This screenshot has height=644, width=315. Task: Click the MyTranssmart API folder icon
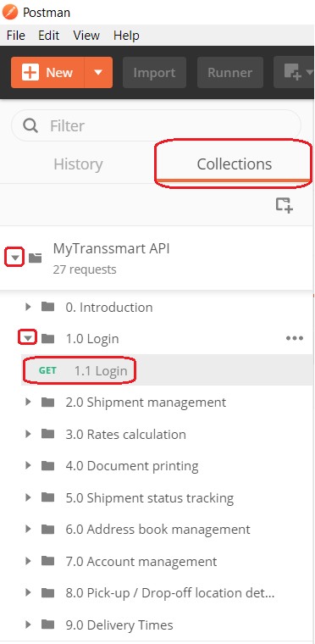coord(36,258)
